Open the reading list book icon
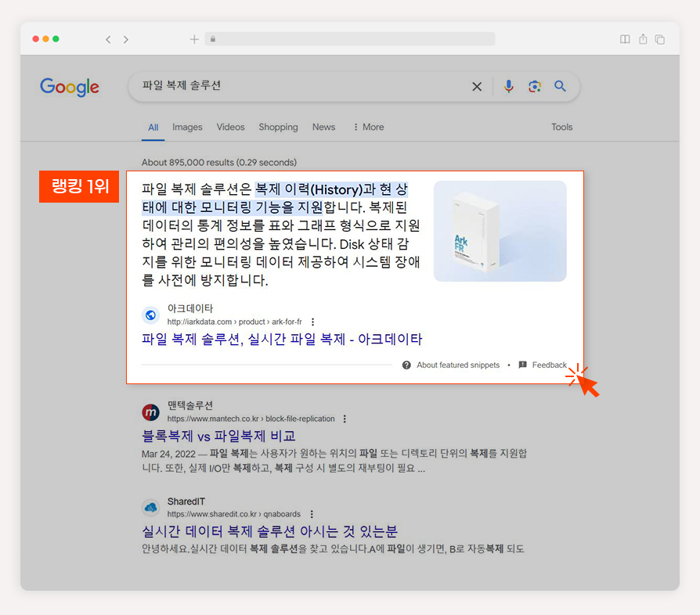700x615 pixels. coord(625,39)
